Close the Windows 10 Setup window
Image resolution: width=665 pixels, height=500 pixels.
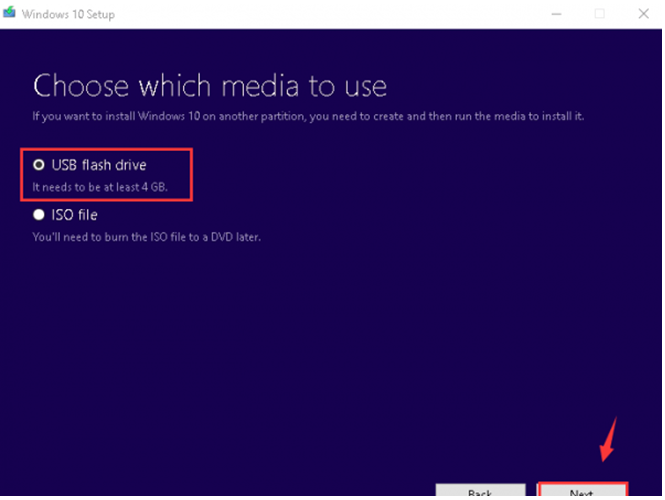tap(643, 14)
